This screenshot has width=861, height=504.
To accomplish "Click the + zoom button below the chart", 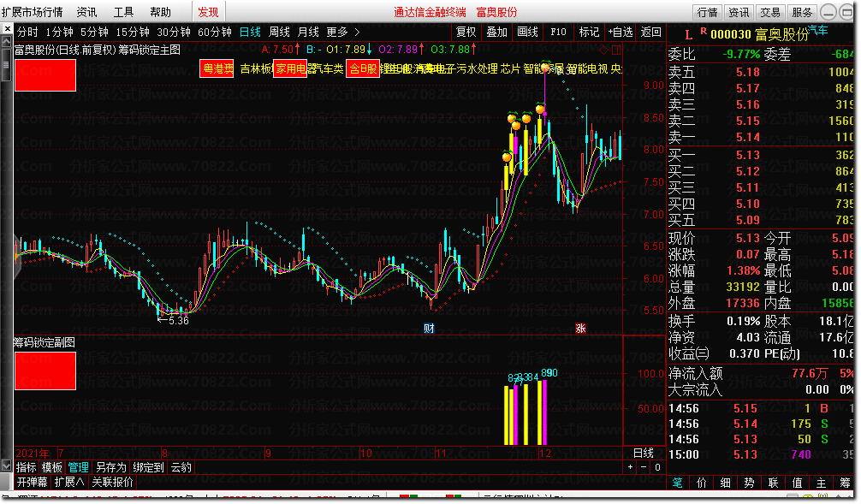I will coord(631,467).
